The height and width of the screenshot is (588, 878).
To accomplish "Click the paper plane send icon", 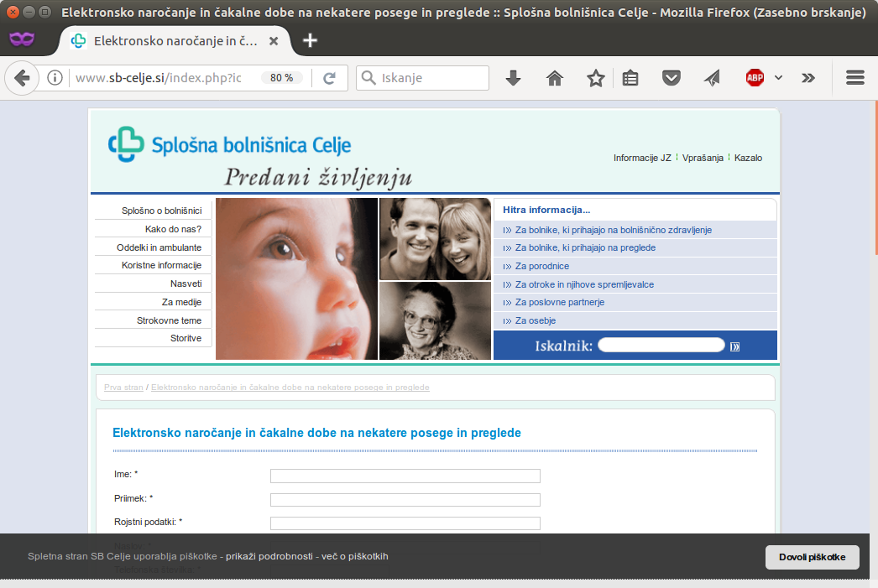I will 713,78.
